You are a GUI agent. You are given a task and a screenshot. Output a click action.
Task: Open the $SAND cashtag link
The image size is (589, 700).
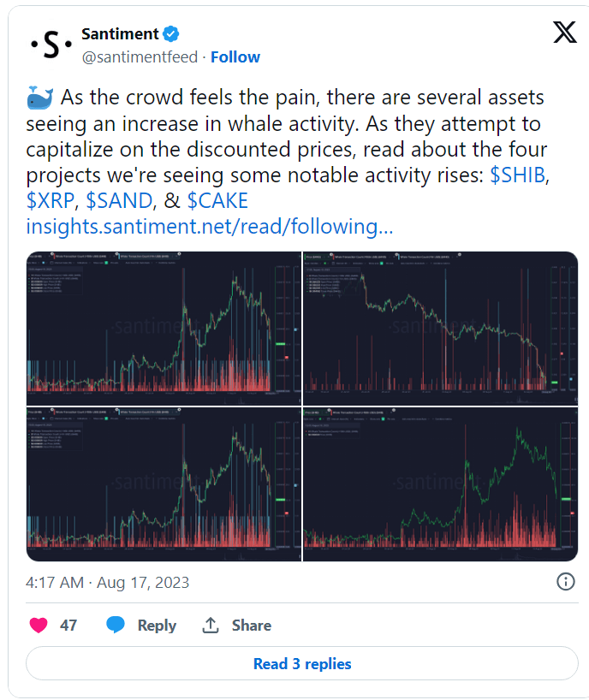click(x=119, y=200)
